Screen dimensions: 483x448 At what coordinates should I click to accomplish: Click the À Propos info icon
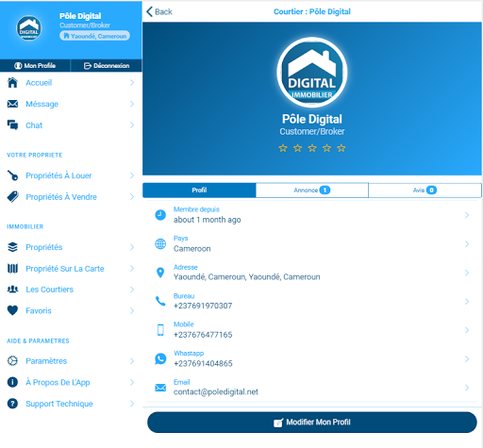(12, 382)
